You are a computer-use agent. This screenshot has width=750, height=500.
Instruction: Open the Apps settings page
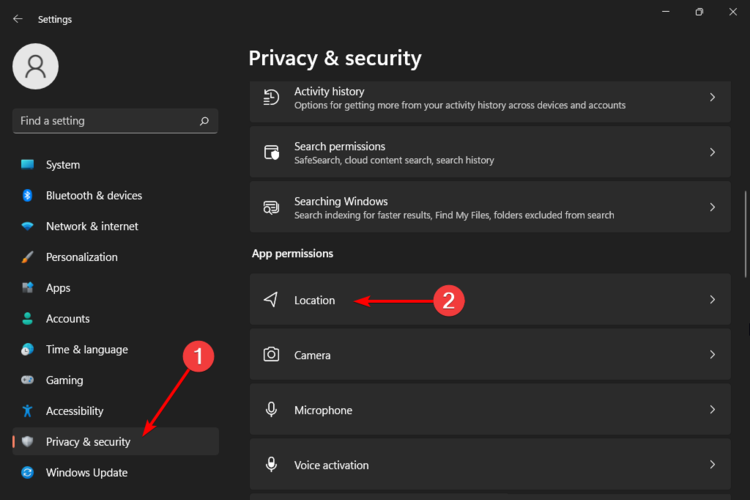[58, 288]
